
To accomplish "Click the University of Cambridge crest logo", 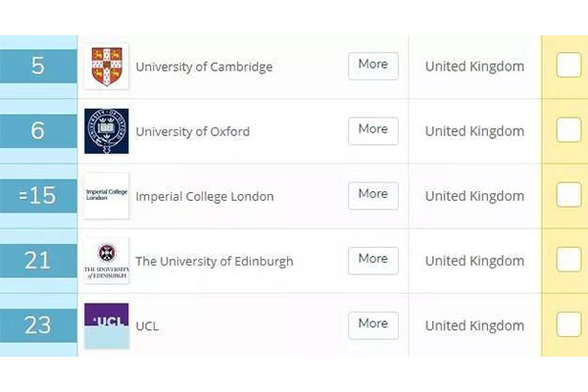I will (x=107, y=67).
